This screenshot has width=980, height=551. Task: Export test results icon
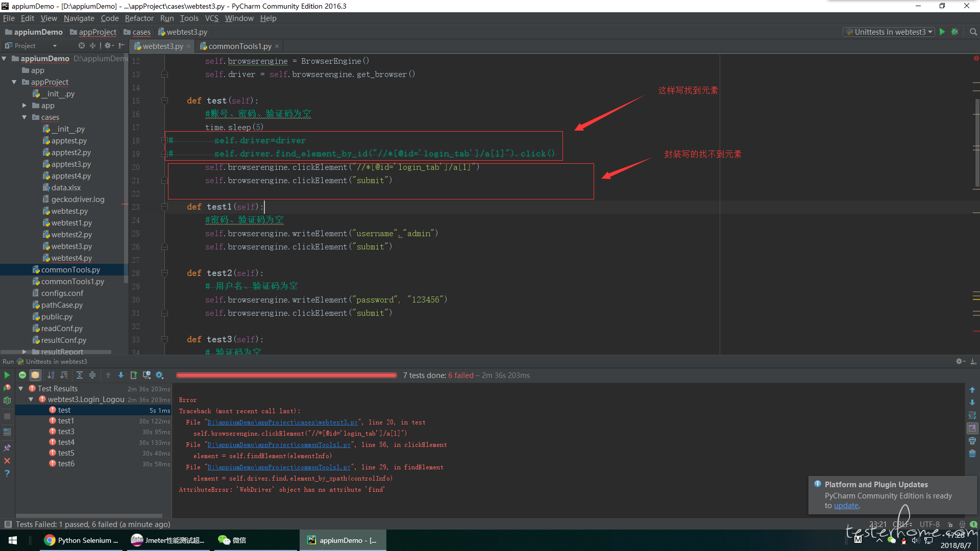[x=134, y=375]
